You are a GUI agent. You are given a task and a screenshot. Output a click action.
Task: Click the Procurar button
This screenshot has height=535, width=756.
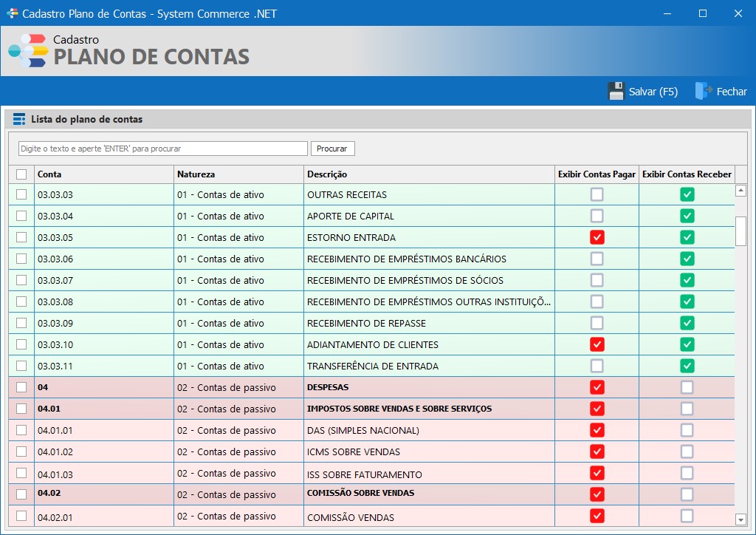(x=332, y=149)
